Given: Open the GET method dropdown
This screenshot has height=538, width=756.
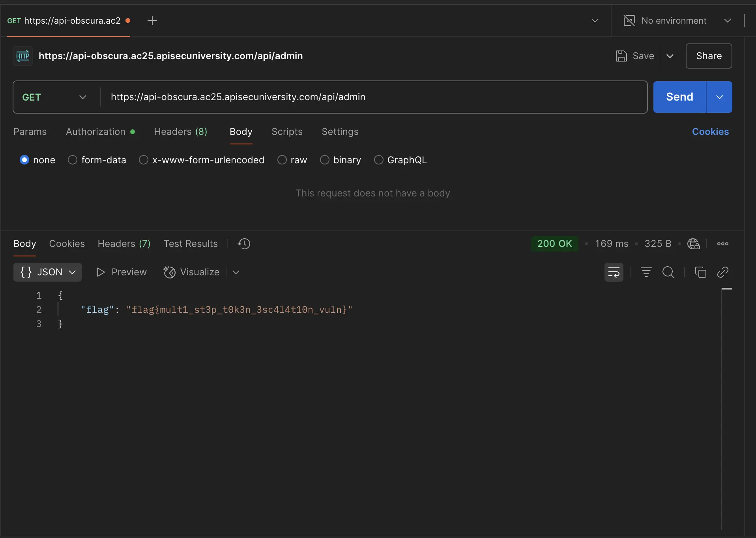Looking at the screenshot, I should pos(54,97).
